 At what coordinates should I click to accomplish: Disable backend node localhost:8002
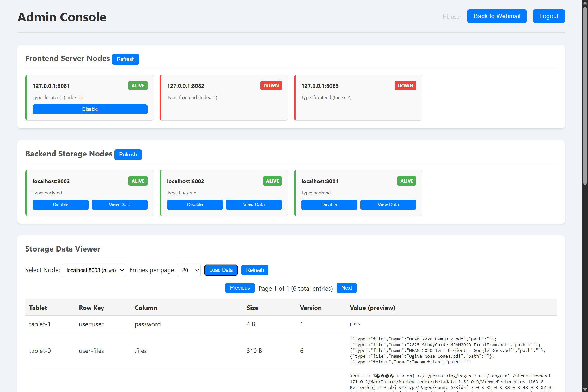tap(195, 205)
